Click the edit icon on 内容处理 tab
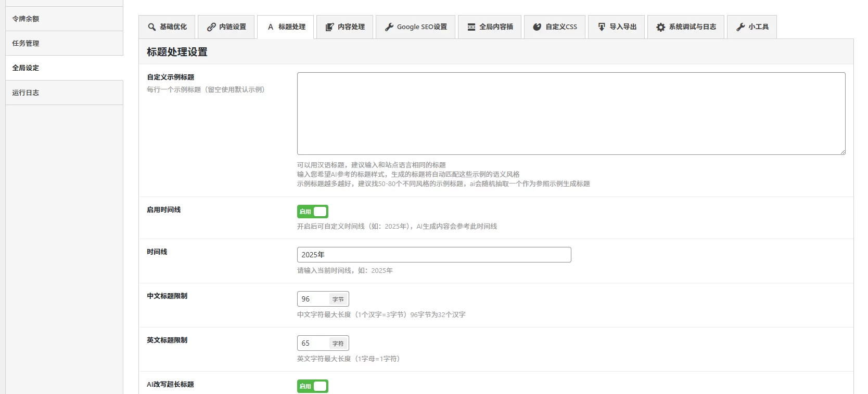This screenshot has height=394, width=868. (329, 27)
